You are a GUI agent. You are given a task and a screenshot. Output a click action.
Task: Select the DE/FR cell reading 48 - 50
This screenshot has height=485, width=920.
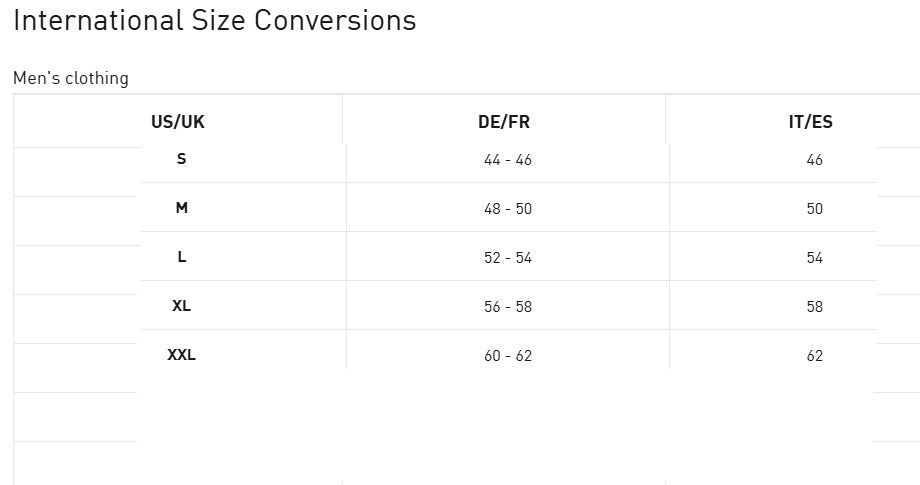tap(508, 209)
